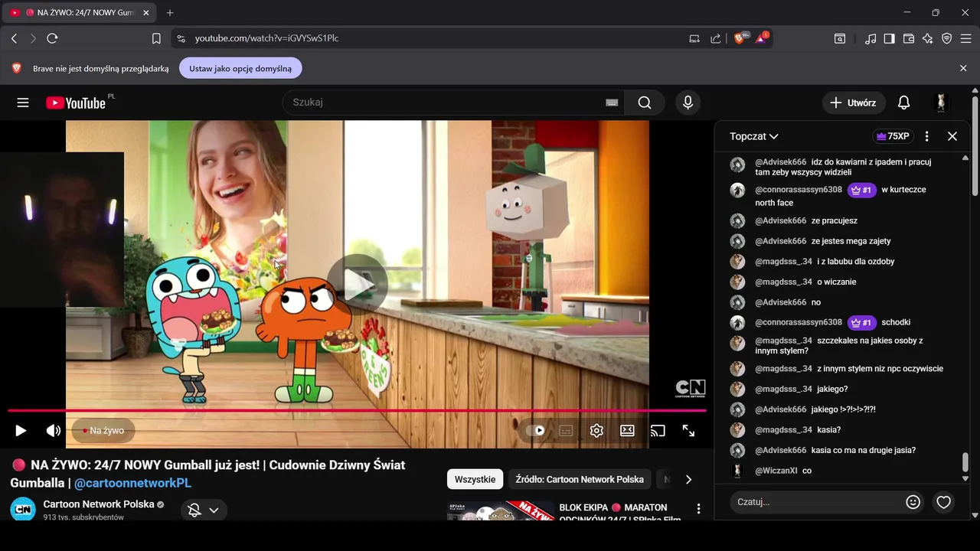The height and width of the screenshot is (551, 980).
Task: Open a new browser tab
Action: pos(170,12)
